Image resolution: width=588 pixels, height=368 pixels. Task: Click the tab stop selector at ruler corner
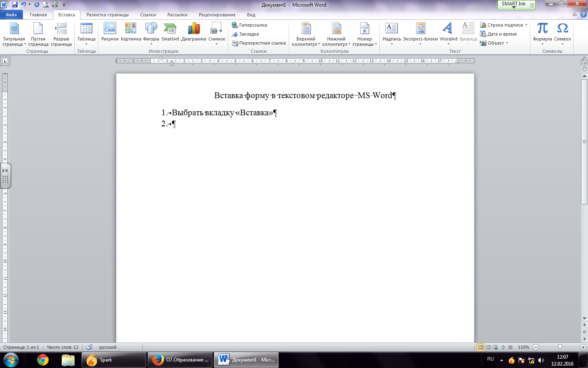tap(5, 61)
